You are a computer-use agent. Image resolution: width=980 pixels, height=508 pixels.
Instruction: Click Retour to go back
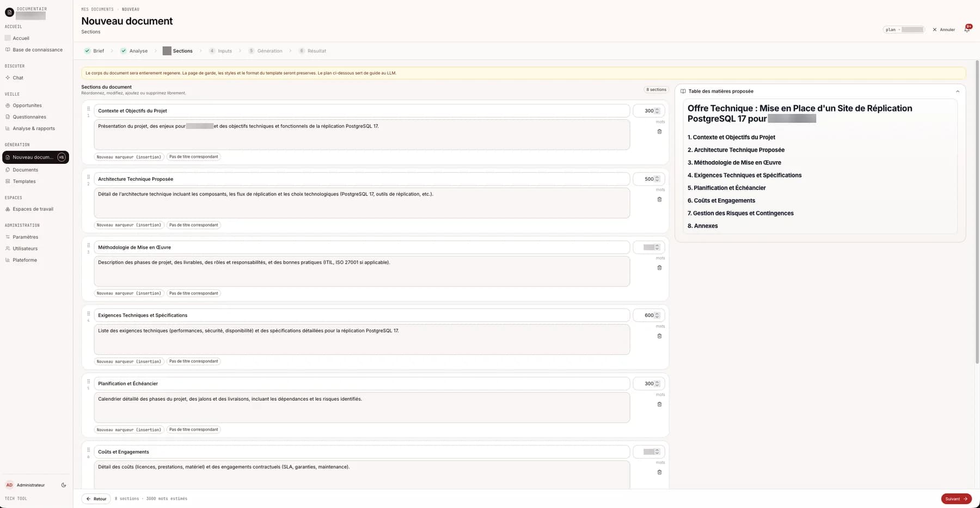(x=96, y=499)
